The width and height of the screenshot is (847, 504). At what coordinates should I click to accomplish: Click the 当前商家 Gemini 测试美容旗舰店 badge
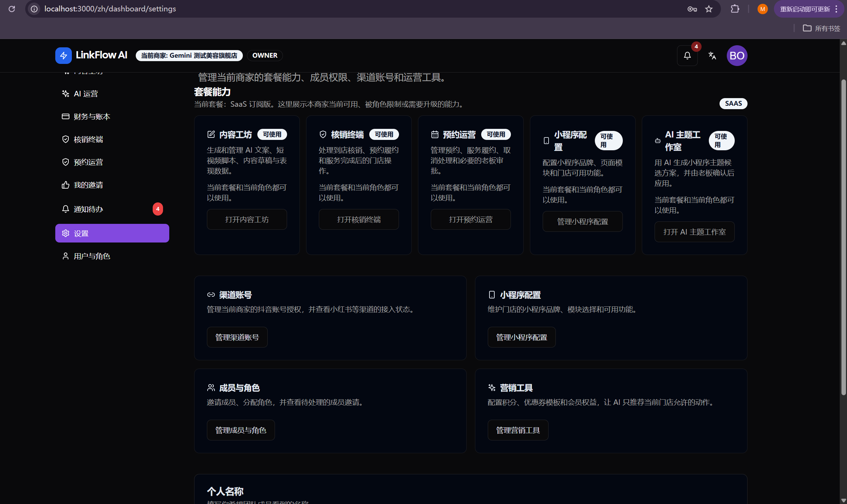click(x=189, y=56)
